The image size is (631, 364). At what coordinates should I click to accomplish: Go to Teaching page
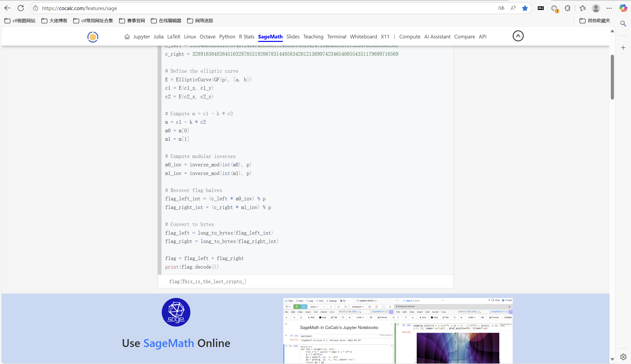[313, 37]
